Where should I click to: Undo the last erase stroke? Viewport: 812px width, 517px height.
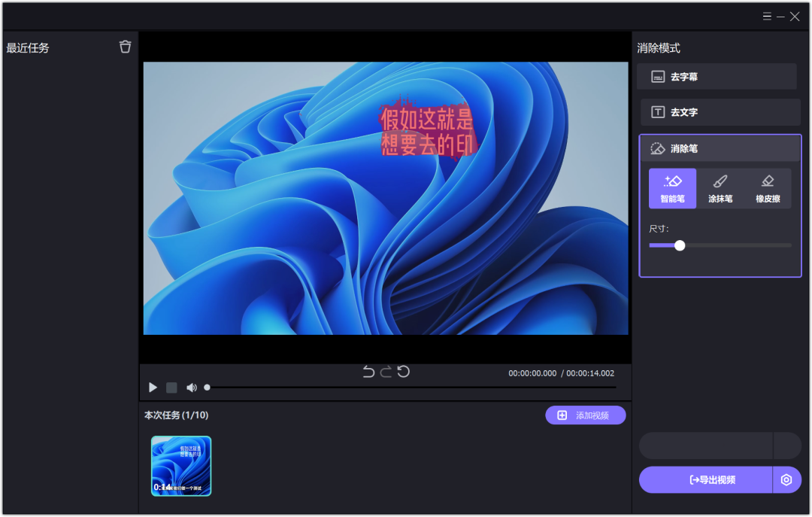pos(368,371)
